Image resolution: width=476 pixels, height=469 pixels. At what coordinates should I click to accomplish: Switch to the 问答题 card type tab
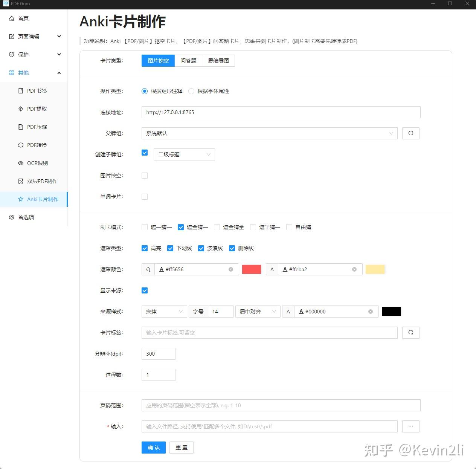(x=188, y=60)
